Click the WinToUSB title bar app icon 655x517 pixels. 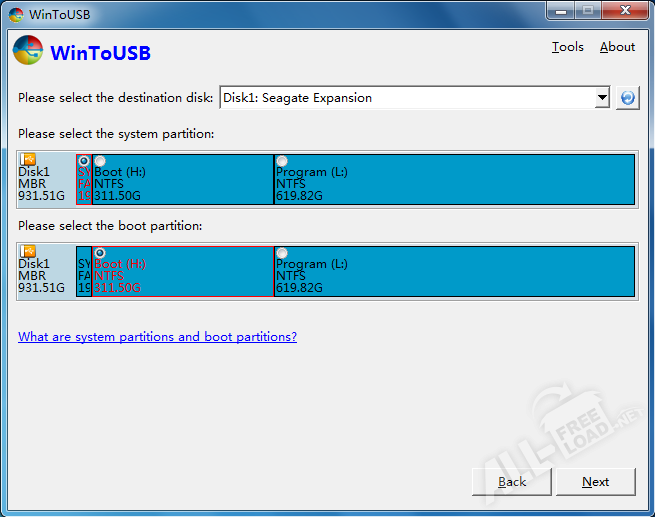click(x=15, y=13)
